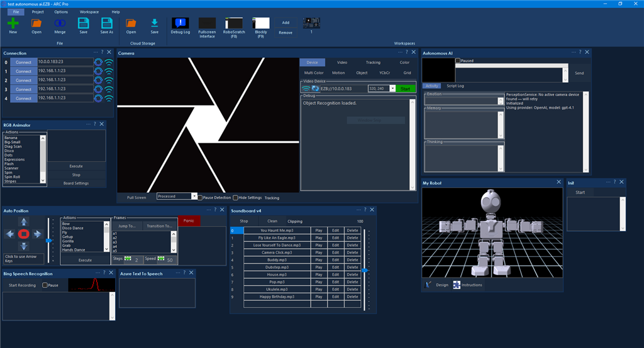Viewport: 644px width, 348px height.
Task: Enable the Pause Detection checkbox
Action: click(201, 197)
